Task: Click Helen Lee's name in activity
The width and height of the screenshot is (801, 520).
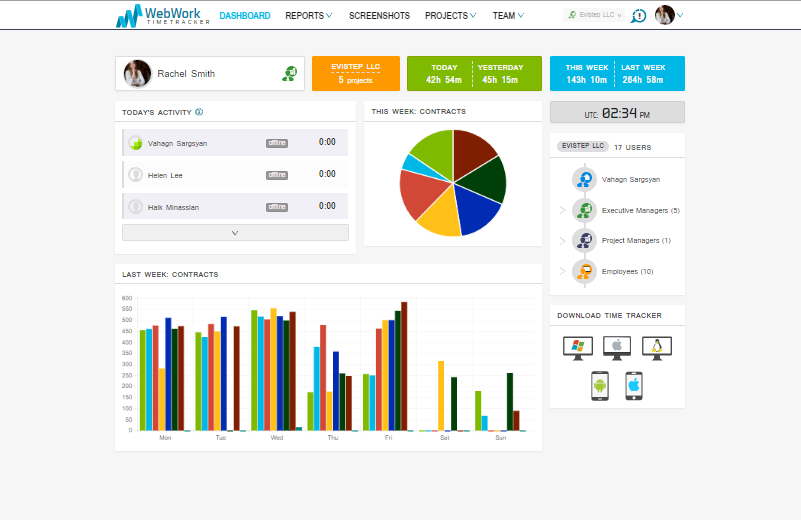Action: click(165, 175)
